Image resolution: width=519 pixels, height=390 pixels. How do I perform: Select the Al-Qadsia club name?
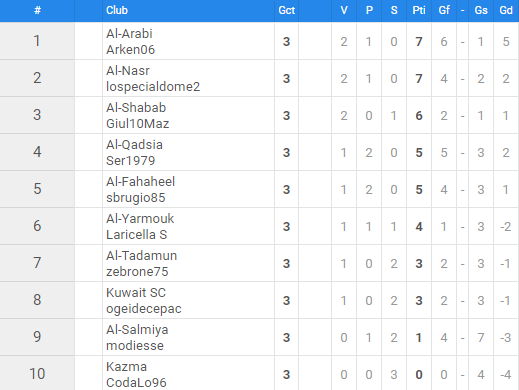point(134,145)
